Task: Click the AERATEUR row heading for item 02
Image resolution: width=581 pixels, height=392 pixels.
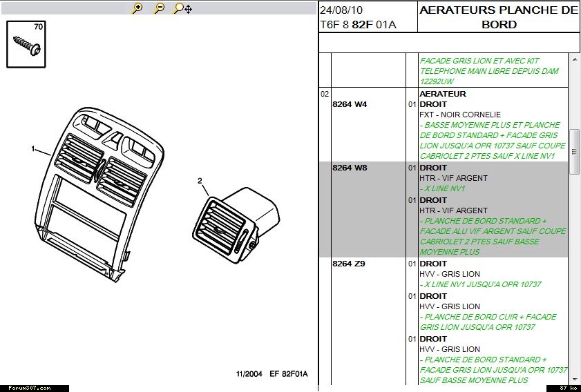Action: [x=443, y=94]
